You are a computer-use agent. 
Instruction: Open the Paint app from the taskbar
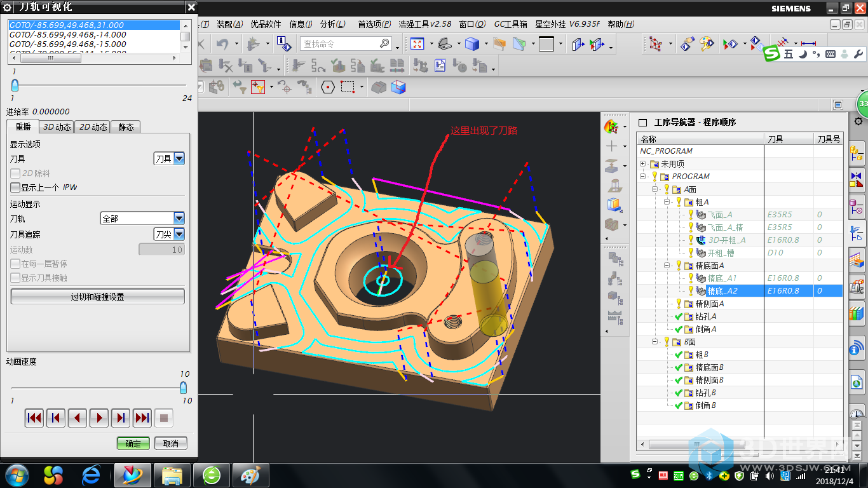[x=250, y=474]
